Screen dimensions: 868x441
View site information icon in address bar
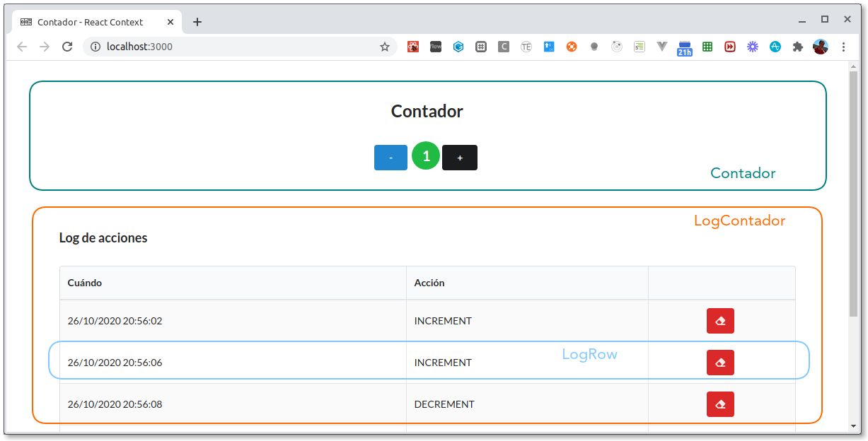96,47
